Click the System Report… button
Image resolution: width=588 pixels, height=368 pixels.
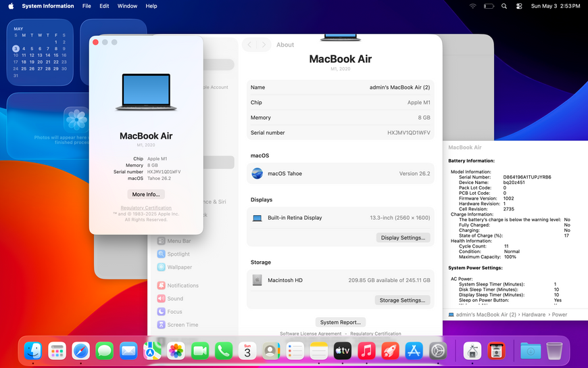[340, 322]
